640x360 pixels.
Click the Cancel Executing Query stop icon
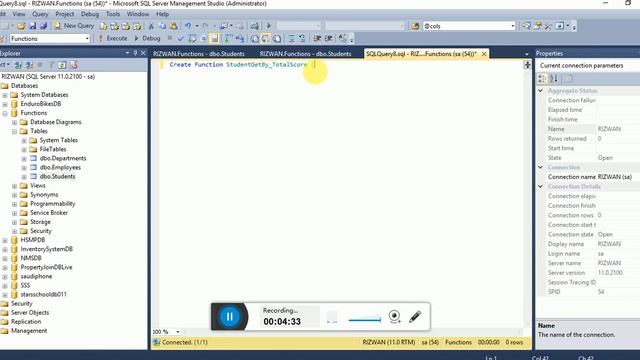(169, 38)
